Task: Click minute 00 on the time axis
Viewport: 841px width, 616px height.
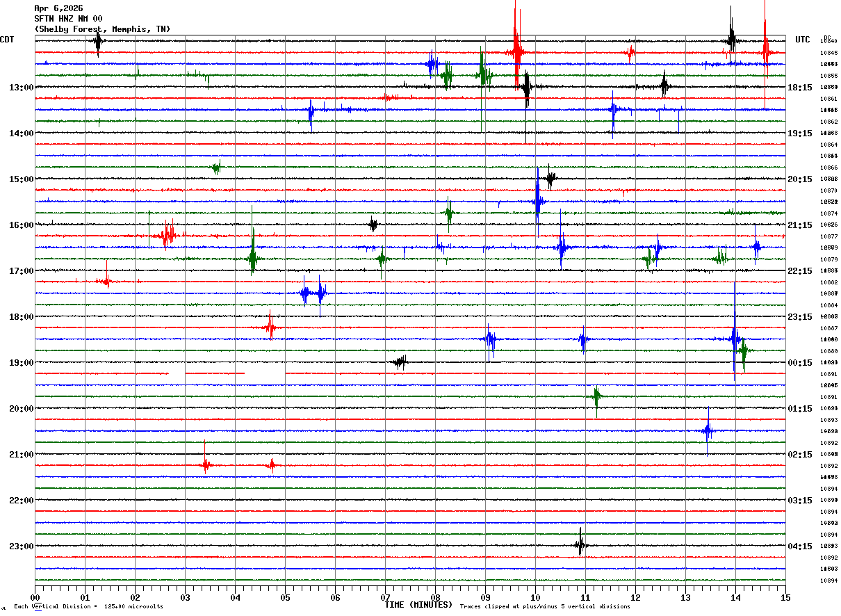Action: pyautogui.click(x=35, y=597)
